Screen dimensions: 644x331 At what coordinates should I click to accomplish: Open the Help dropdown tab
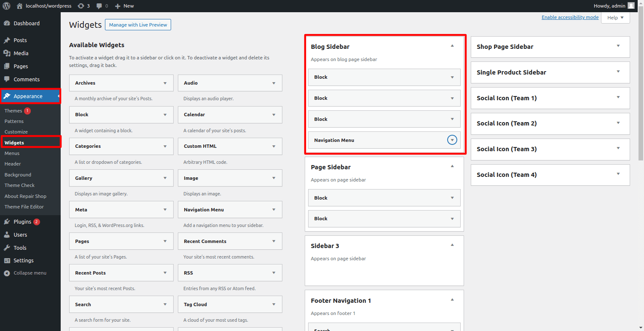[615, 18]
